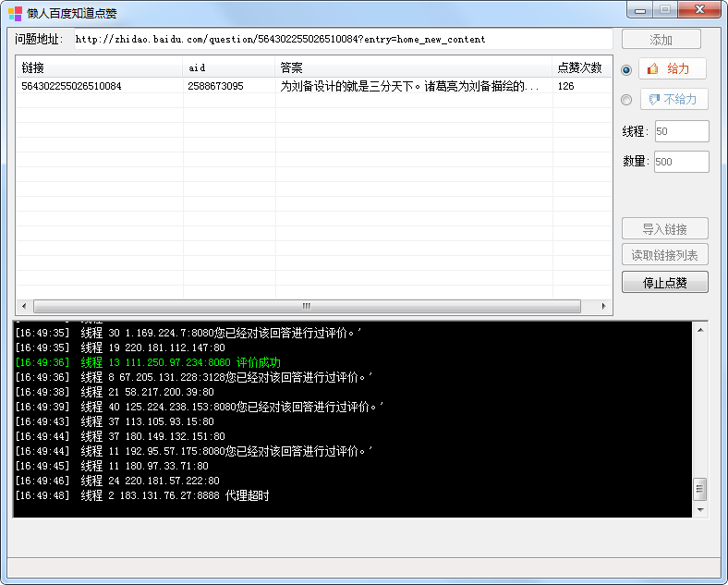This screenshot has width=728, height=585.
Task: Stop liking with 停止点赞 button
Action: [664, 282]
